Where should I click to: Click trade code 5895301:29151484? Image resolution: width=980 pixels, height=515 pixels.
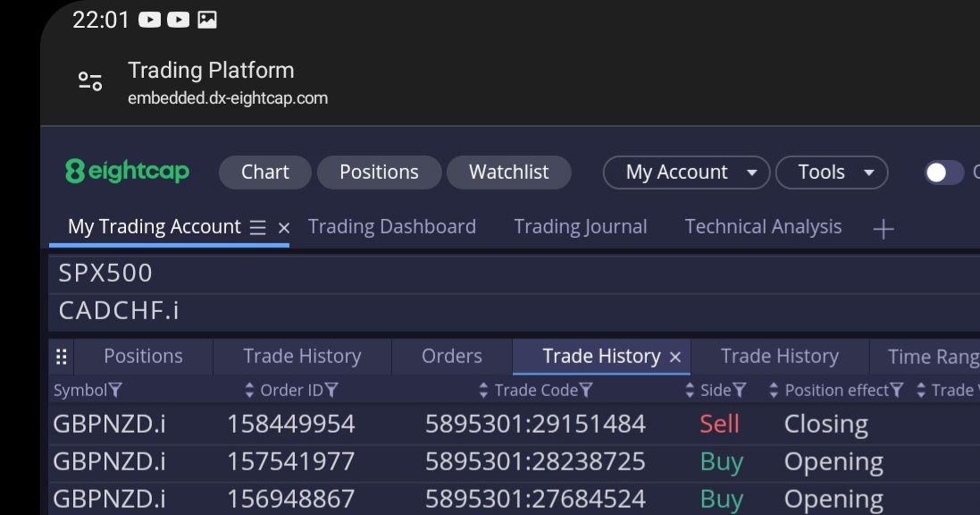pyautogui.click(x=535, y=425)
